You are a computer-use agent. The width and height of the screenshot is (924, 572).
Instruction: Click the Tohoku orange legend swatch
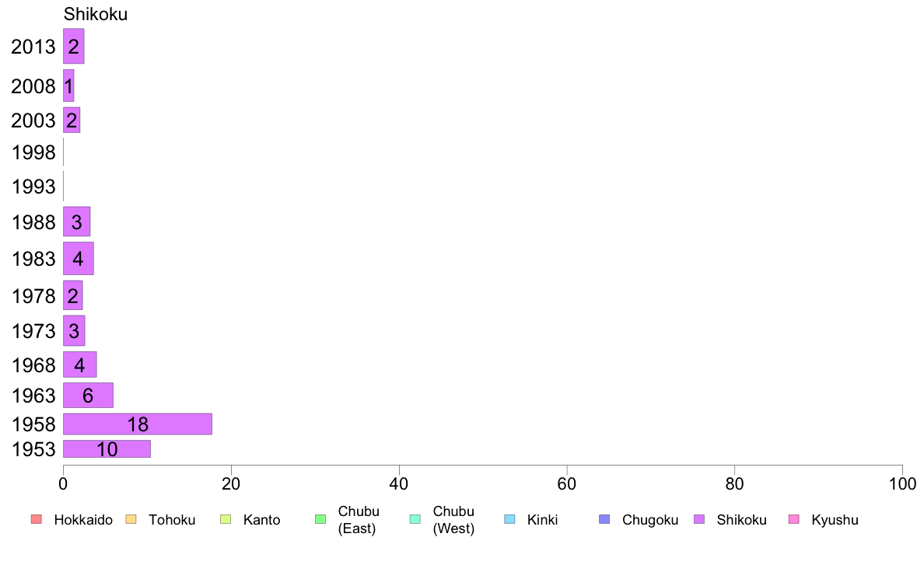[x=131, y=519]
